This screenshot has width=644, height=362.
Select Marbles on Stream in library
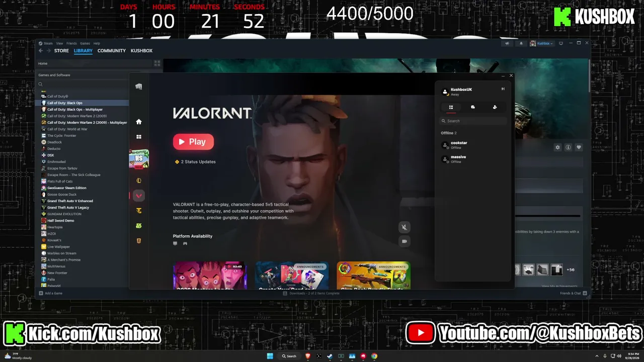pyautogui.click(x=62, y=253)
